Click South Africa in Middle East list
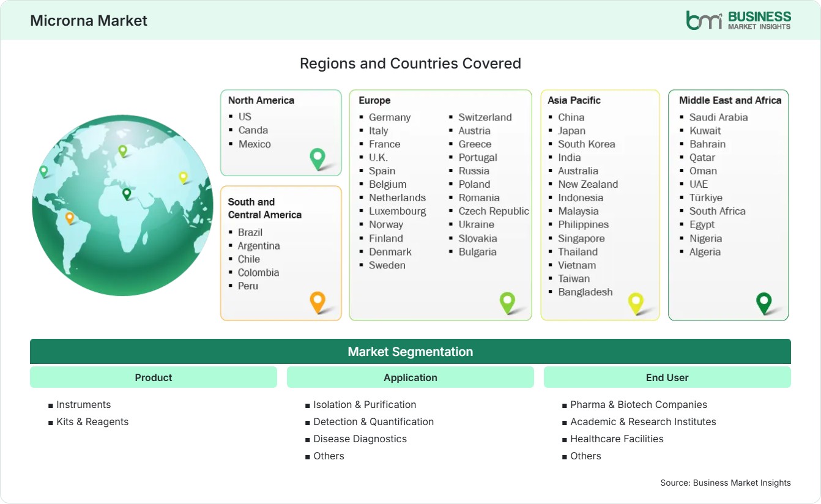This screenshot has width=821, height=504. (718, 211)
